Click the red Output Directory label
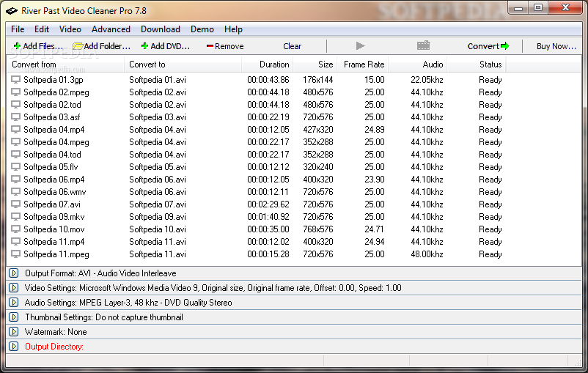The height and width of the screenshot is (373, 588). pyautogui.click(x=54, y=347)
